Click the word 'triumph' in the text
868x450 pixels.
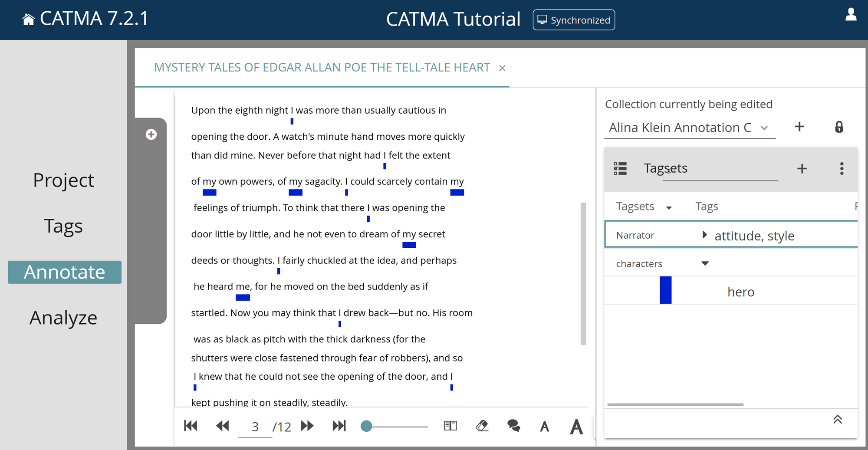tap(259, 208)
